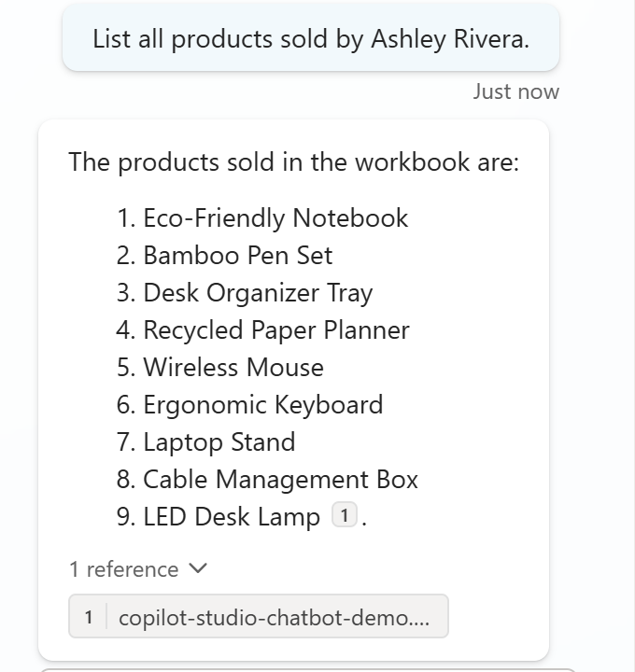Click the Bamboo Pen Set list item
Viewport: 635px width, 672px height.
click(237, 256)
